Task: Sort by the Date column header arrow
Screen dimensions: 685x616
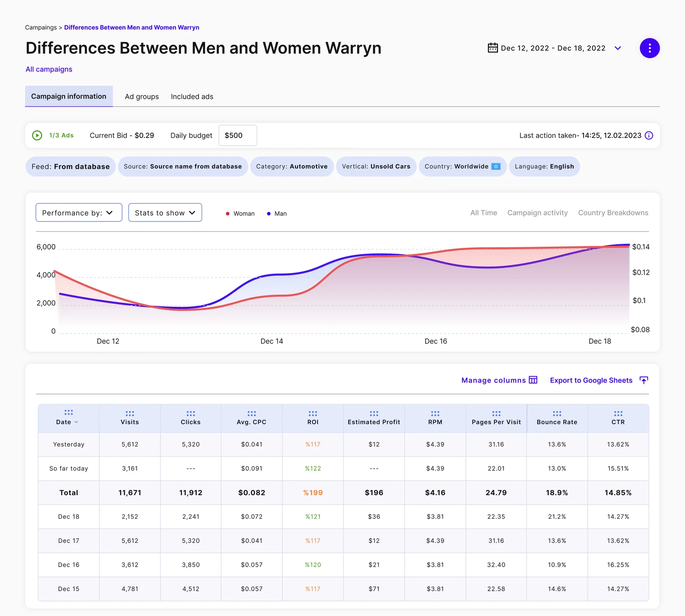Action: [x=76, y=422]
